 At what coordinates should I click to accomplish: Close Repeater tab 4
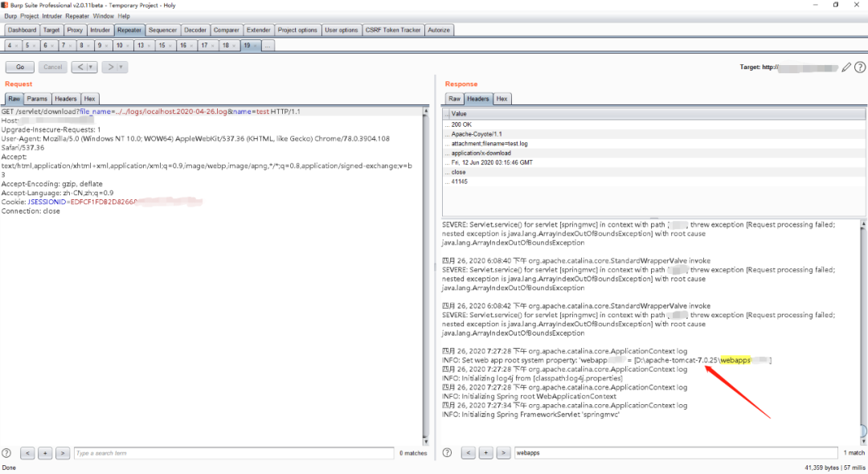pos(17,46)
